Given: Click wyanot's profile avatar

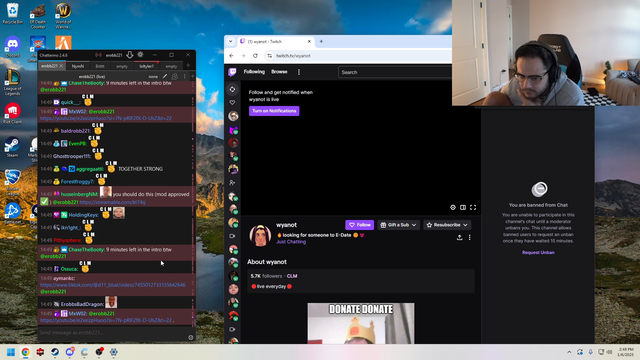Looking at the screenshot, I should click(260, 235).
